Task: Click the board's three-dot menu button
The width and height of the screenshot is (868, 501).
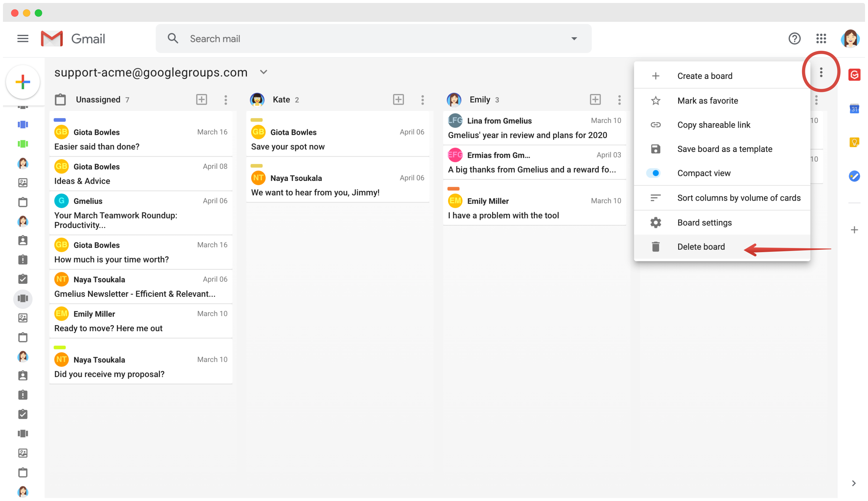Action: (x=821, y=72)
